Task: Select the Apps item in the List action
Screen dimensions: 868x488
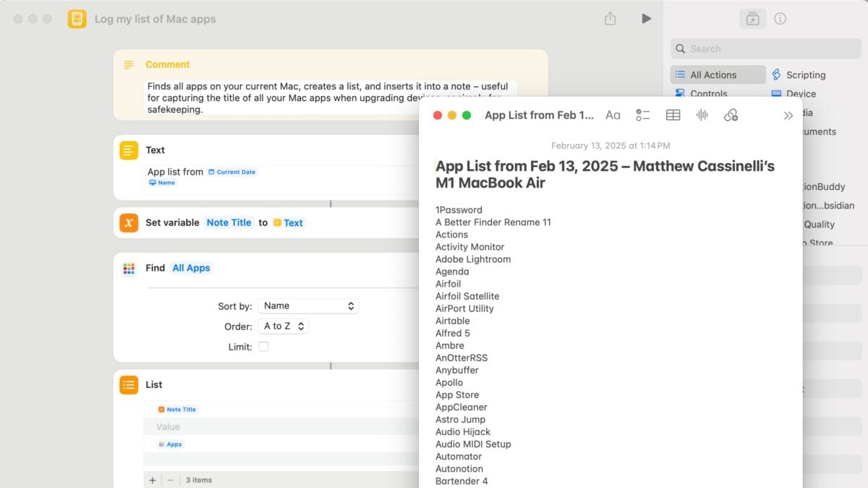Action: click(x=170, y=444)
